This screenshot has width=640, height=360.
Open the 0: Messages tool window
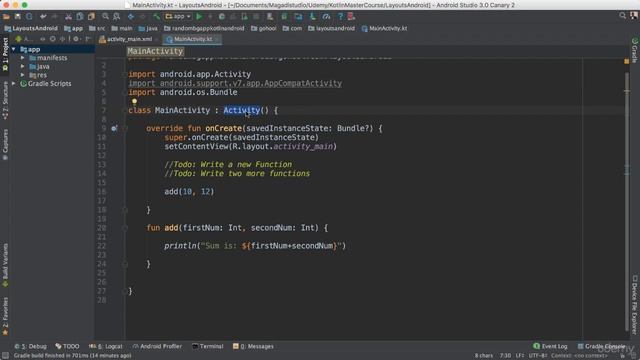click(253, 346)
